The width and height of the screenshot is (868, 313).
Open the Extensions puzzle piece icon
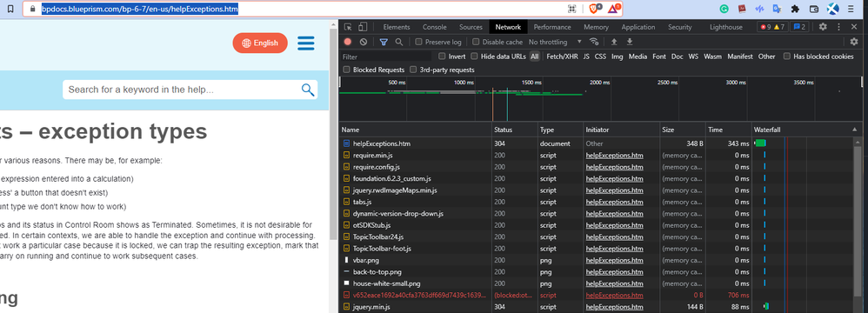796,9
